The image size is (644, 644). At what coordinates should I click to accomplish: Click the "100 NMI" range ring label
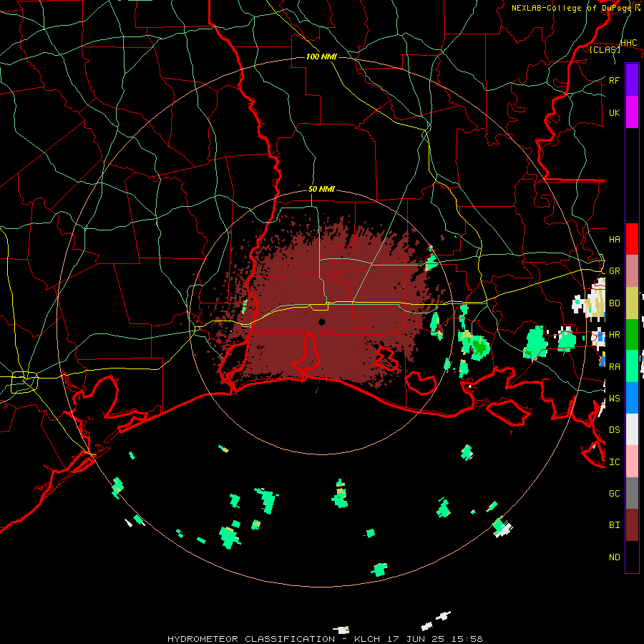321,57
